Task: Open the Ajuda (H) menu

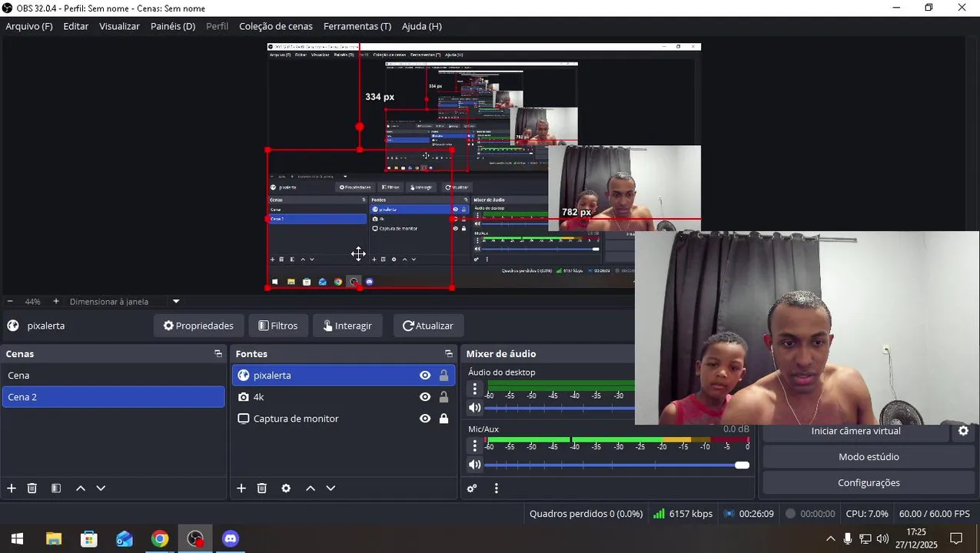Action: 421,26
